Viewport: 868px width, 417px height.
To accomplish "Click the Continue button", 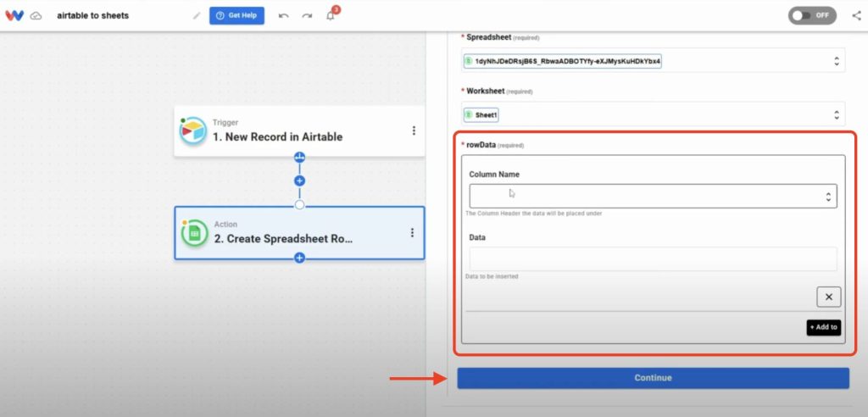I will [654, 378].
